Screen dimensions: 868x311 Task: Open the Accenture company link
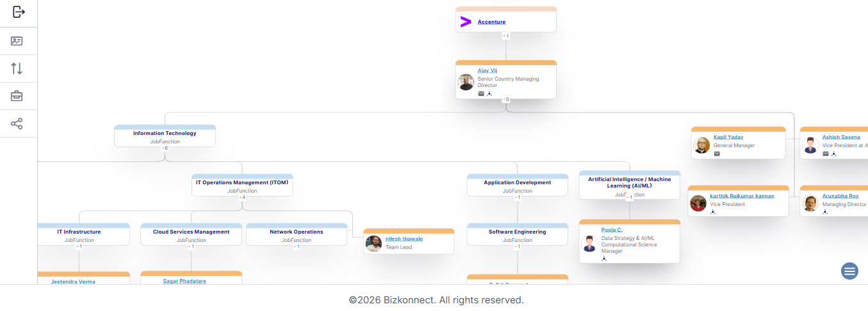click(491, 22)
